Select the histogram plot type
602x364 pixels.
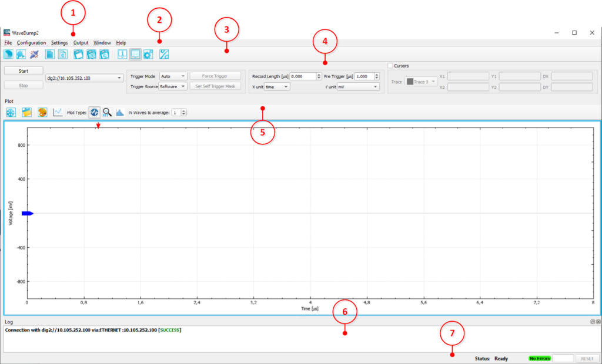click(x=120, y=112)
